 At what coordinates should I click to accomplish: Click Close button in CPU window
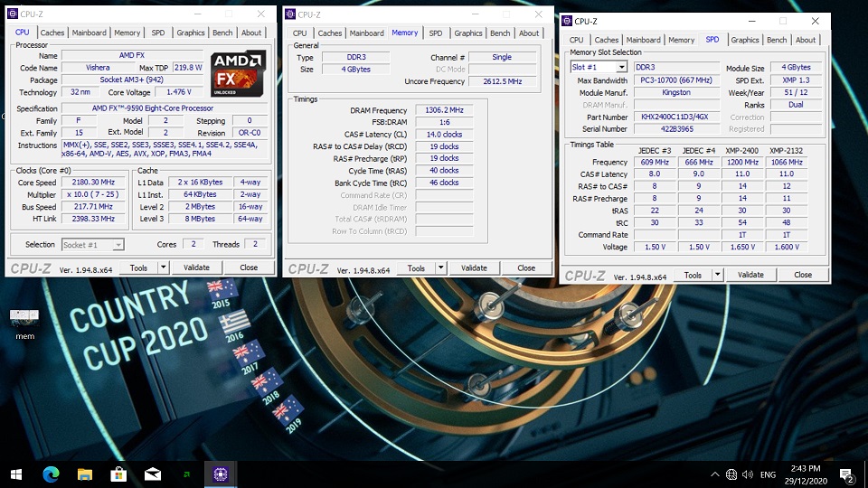click(249, 267)
